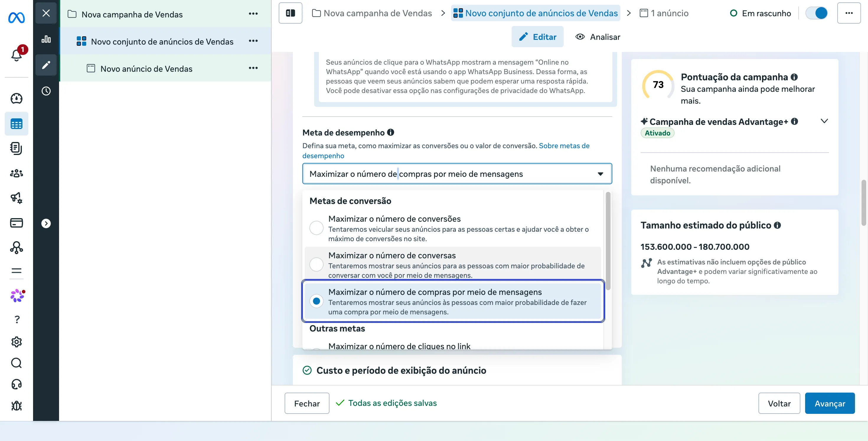Go to Nova campanha de Vendas breadcrumb
The width and height of the screenshot is (868, 441).
(x=372, y=13)
